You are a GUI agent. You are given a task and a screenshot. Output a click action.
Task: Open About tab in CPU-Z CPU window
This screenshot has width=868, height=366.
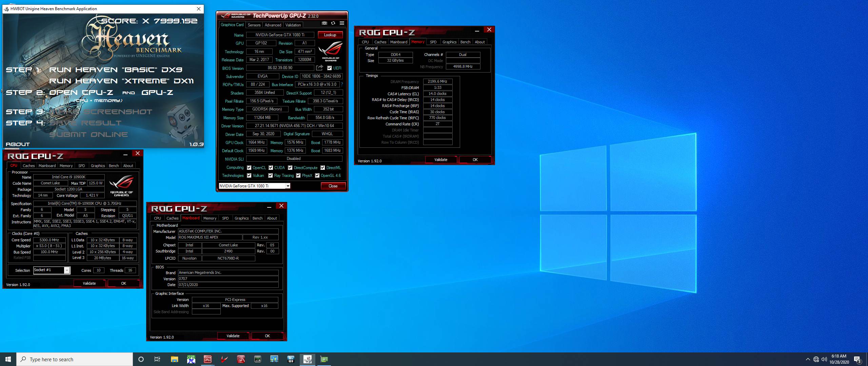tap(128, 166)
